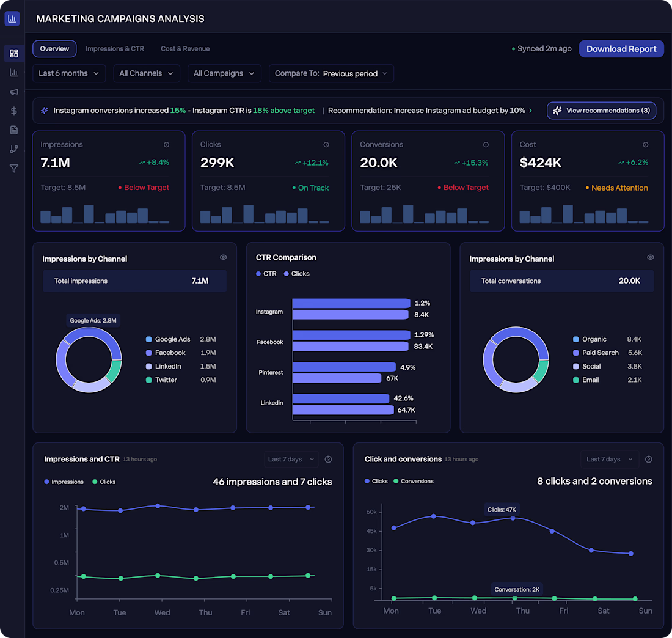Open Last 7 days dropdown on Impressions and CTR
This screenshot has width=672, height=638.
pyautogui.click(x=291, y=459)
